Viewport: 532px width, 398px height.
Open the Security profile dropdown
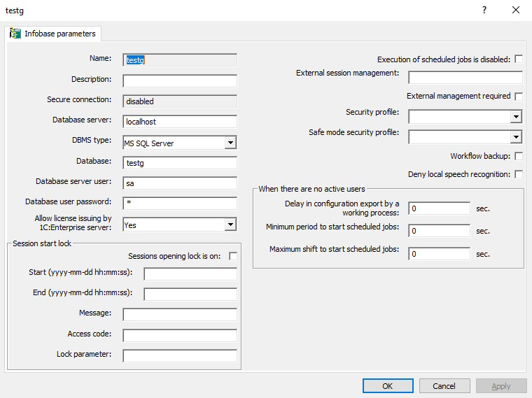(x=515, y=117)
